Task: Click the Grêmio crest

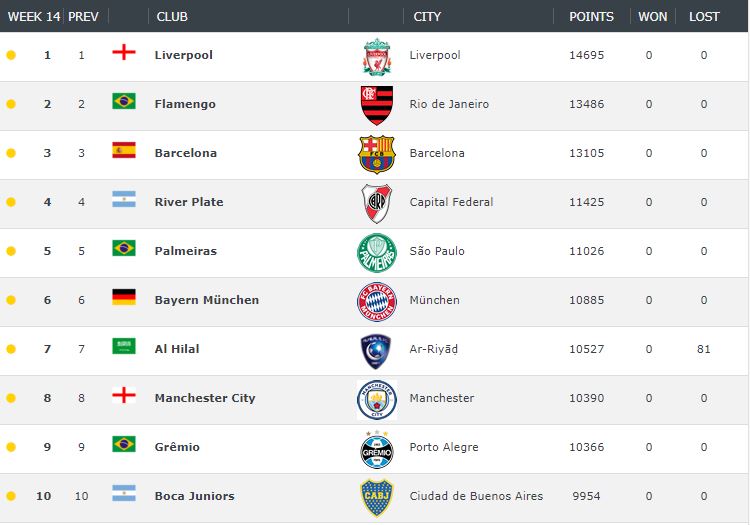Action: click(377, 449)
